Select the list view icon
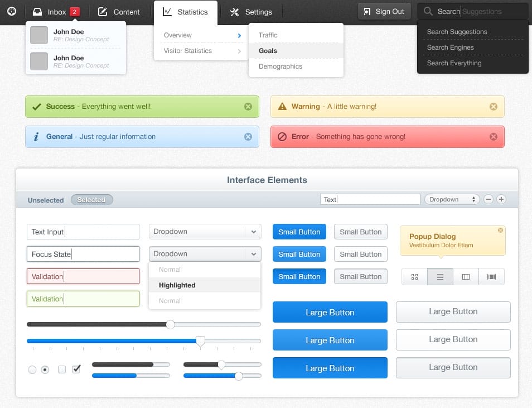This screenshot has height=408, width=532. [440, 276]
